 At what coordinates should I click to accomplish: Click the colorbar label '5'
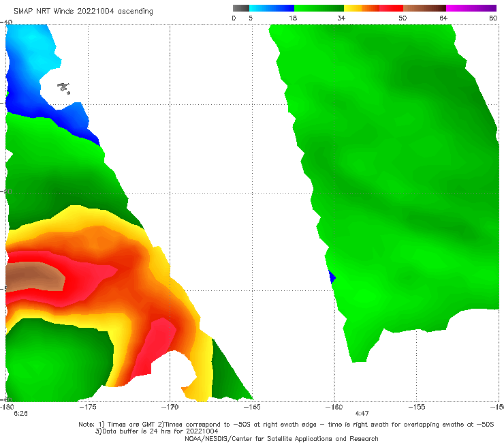(x=251, y=18)
